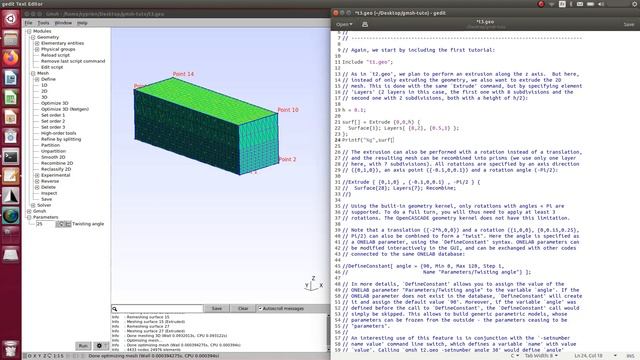This screenshot has width=640, height=360.
Task: Click Inspect under Mesh
Action: (49, 193)
